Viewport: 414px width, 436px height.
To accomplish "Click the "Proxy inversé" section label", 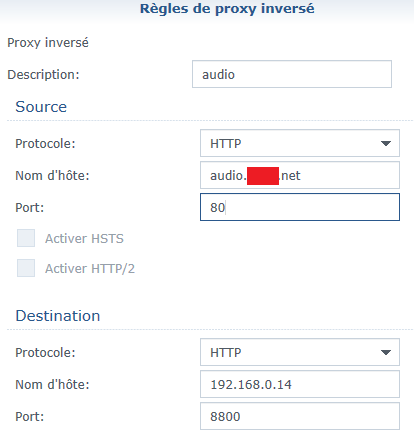I will coord(48,43).
